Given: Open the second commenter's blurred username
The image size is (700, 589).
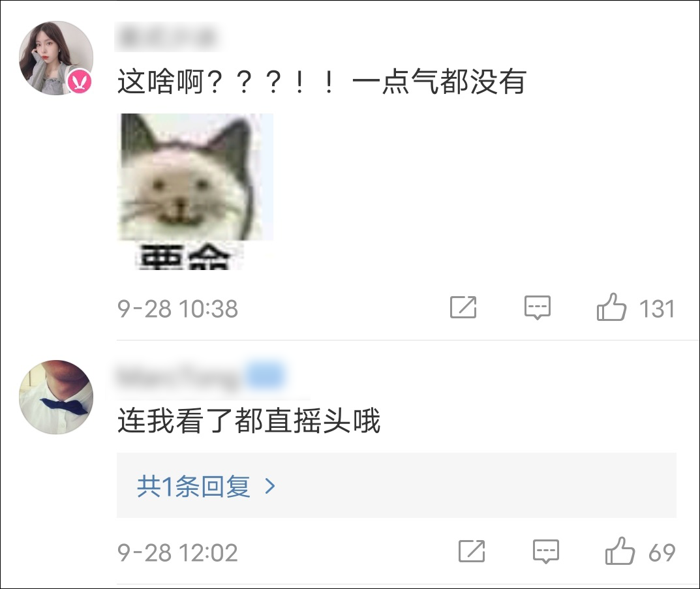Looking at the screenshot, I should (x=179, y=378).
